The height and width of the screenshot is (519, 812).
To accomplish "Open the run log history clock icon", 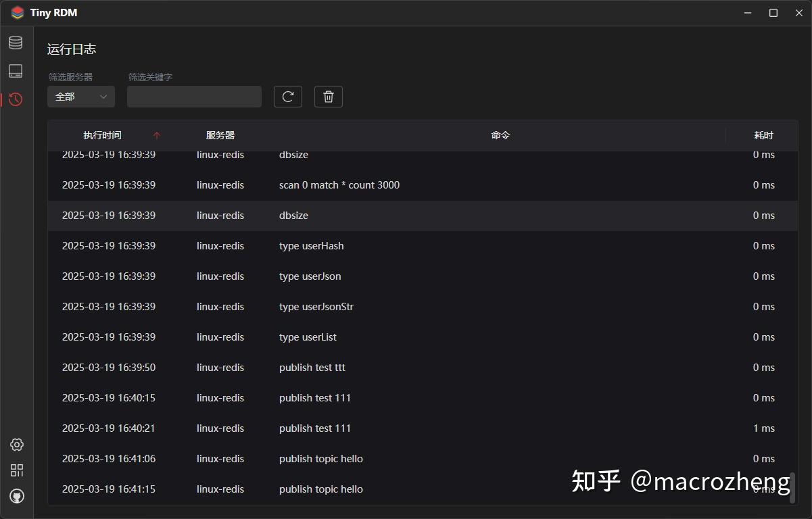I will 16,99.
